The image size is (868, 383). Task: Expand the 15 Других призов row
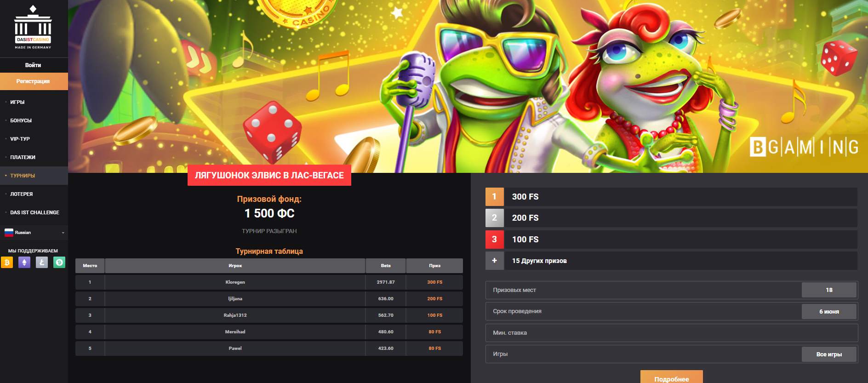pyautogui.click(x=671, y=261)
